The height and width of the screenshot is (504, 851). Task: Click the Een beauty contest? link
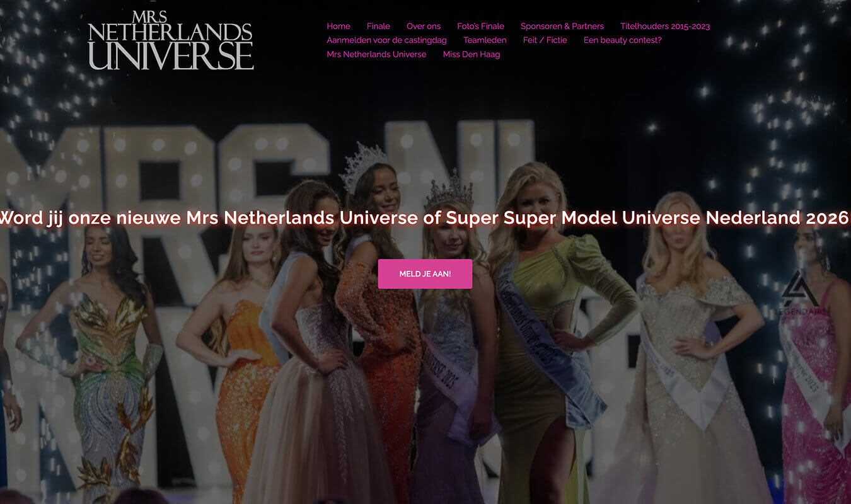point(623,40)
